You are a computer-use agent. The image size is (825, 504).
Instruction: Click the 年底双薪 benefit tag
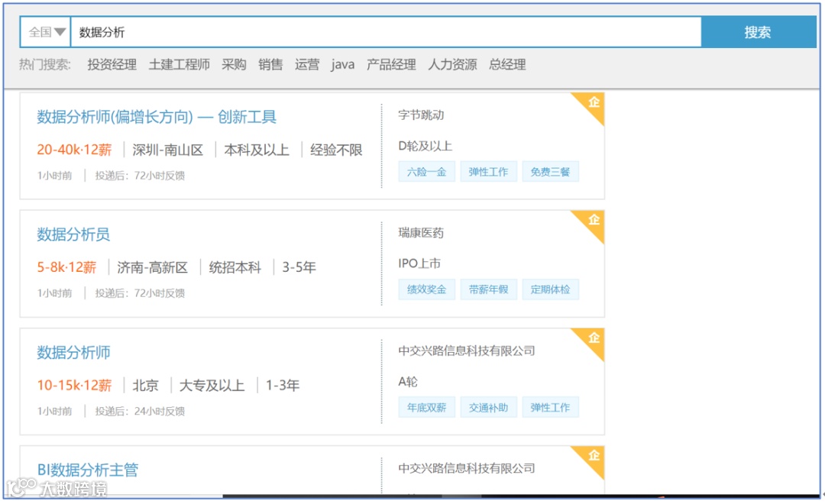[x=427, y=407]
